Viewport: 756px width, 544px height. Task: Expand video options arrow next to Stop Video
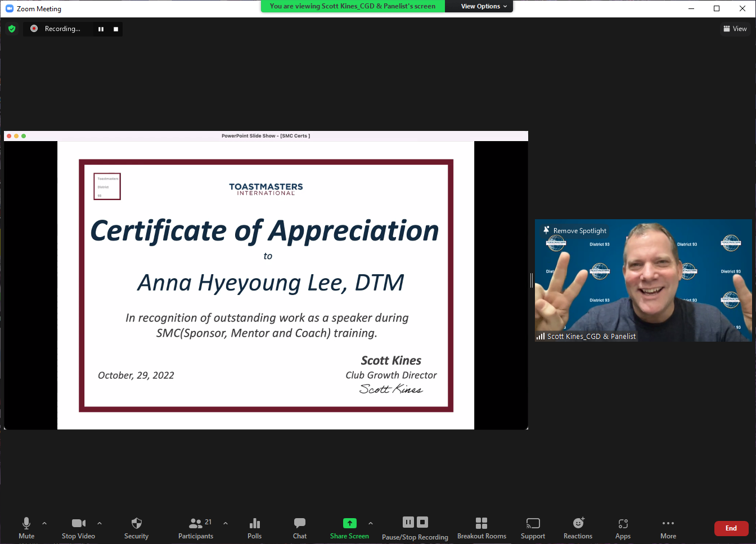(x=100, y=523)
